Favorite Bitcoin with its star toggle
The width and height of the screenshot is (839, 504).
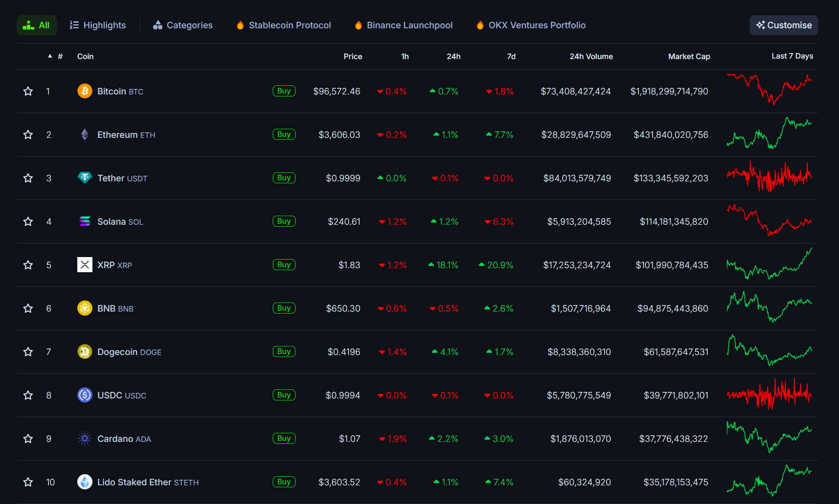[28, 91]
